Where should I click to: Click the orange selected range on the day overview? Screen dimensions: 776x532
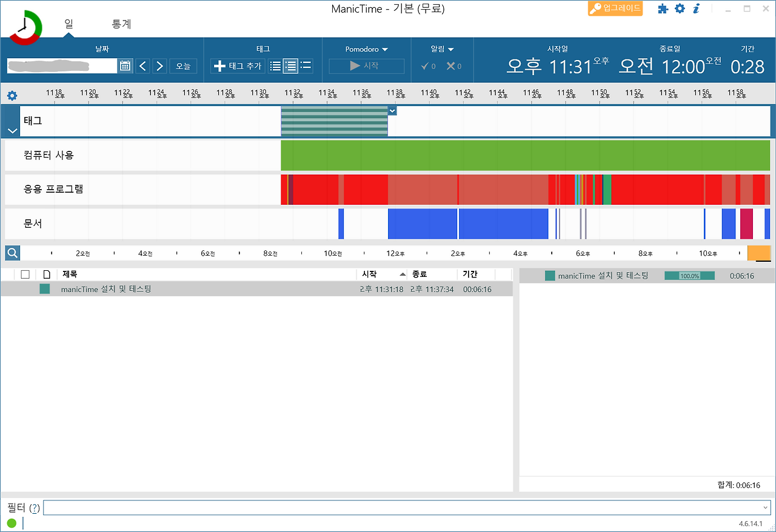click(759, 253)
